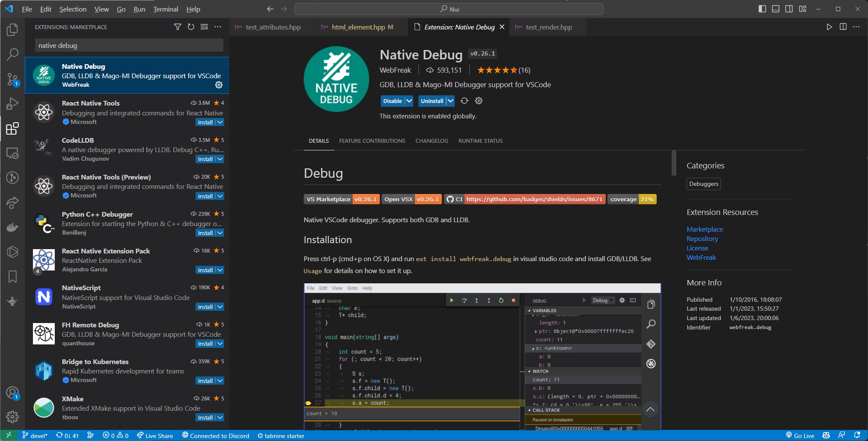Open Disable button dropdown arrow
This screenshot has width=868, height=441.
click(x=409, y=101)
